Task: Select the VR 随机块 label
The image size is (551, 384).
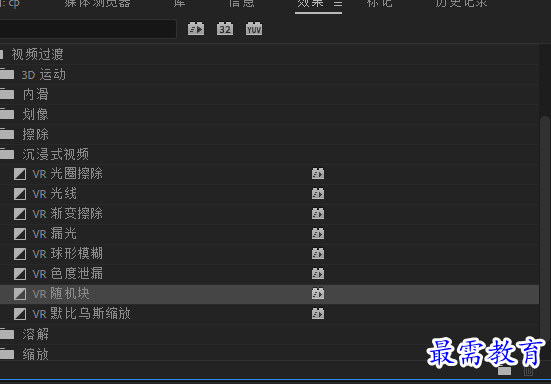Action: (x=61, y=294)
